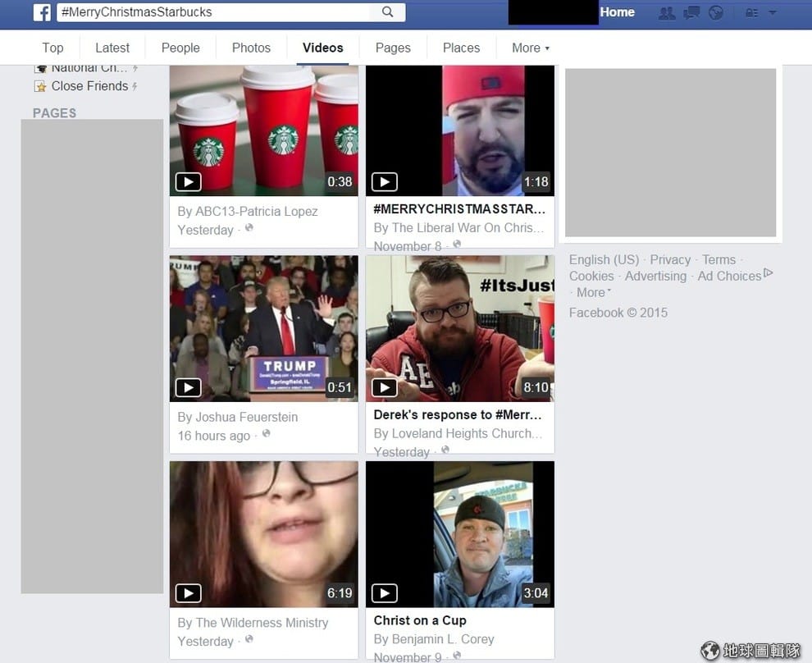The width and height of the screenshot is (812, 663).
Task: Click the Ad Choices triangle icon
Action: 769,273
